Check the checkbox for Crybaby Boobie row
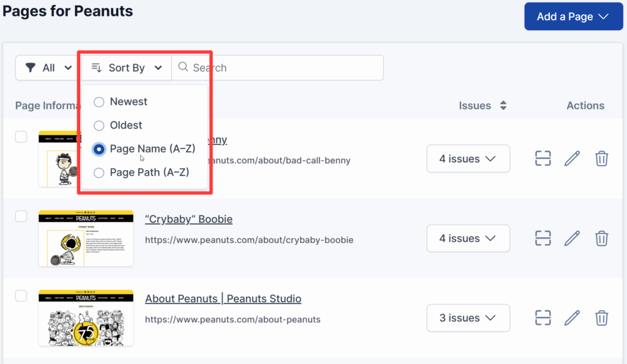 tap(21, 216)
